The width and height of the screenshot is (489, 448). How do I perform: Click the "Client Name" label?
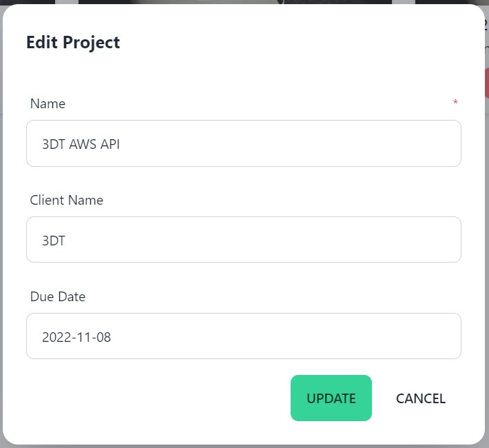(66, 201)
